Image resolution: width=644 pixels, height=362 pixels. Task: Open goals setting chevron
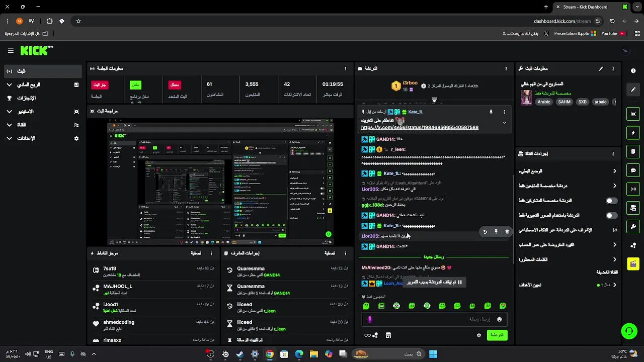point(614,285)
